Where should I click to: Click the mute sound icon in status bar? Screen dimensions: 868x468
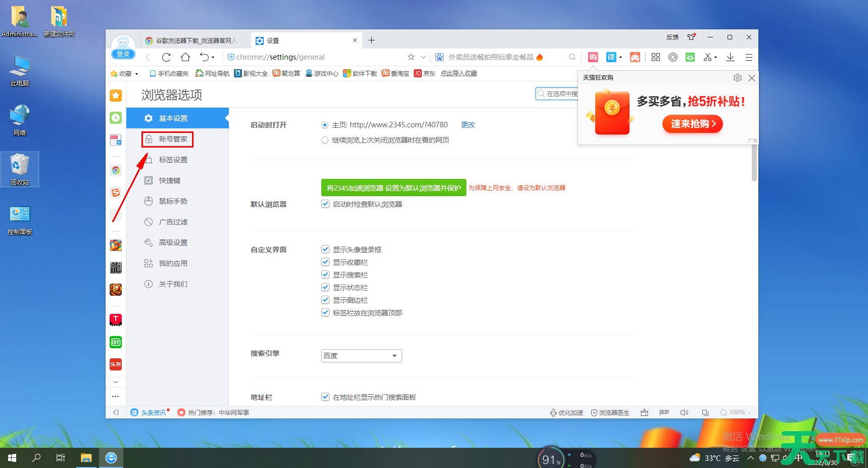point(684,412)
